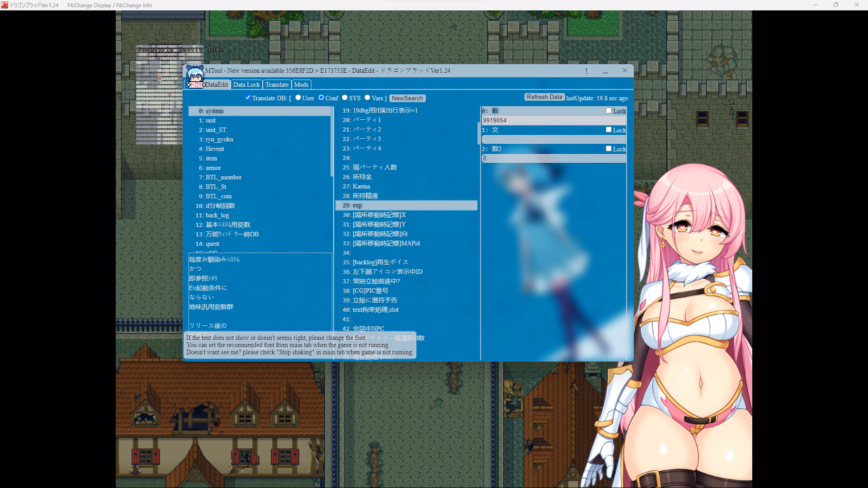The width and height of the screenshot is (868, 488).
Task: Select '42: 会話中NPC' entry
Action: [406, 329]
